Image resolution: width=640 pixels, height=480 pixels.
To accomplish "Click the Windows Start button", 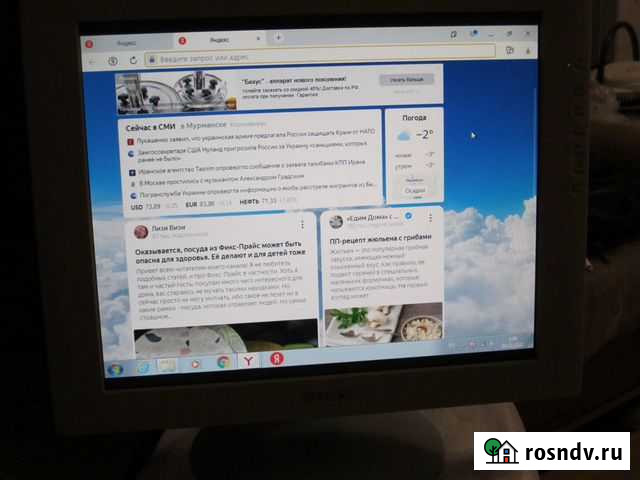I will tap(115, 368).
